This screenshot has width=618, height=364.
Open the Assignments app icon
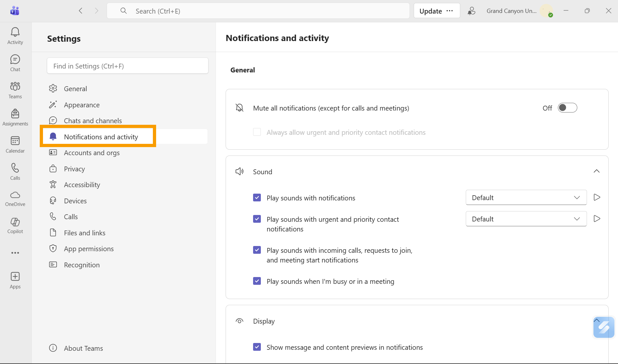pos(15,117)
